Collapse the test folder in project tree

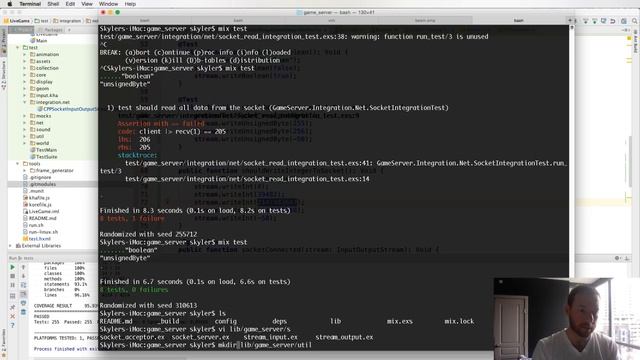click(x=18, y=48)
